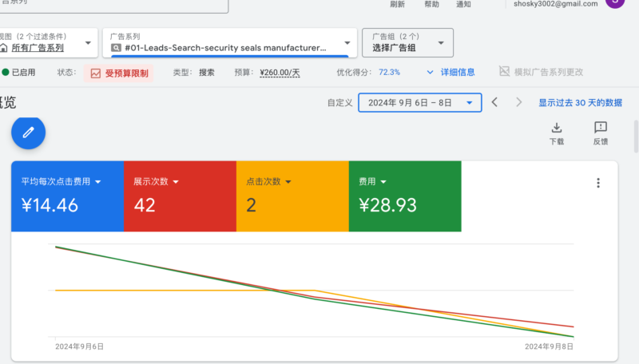Open the date range picker 2024年9月6日–8日
Screen dimensions: 639x364
click(x=420, y=103)
